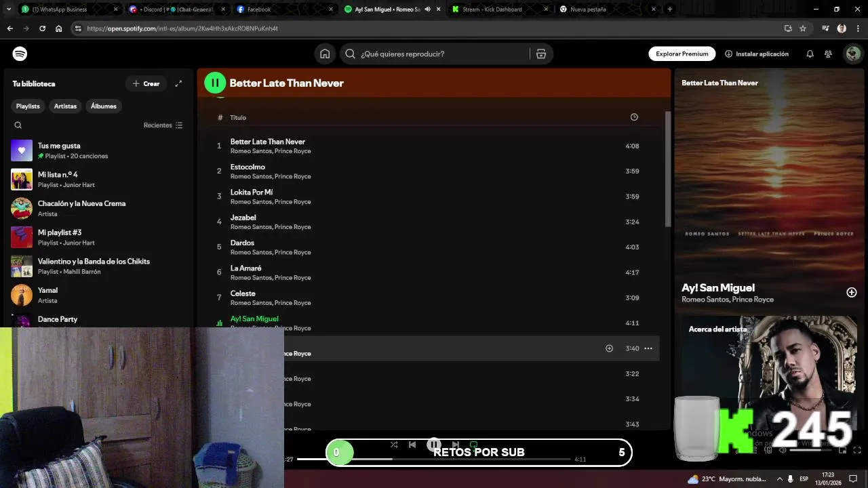
Task: Pause with the green button beside the album title
Action: coord(215,83)
